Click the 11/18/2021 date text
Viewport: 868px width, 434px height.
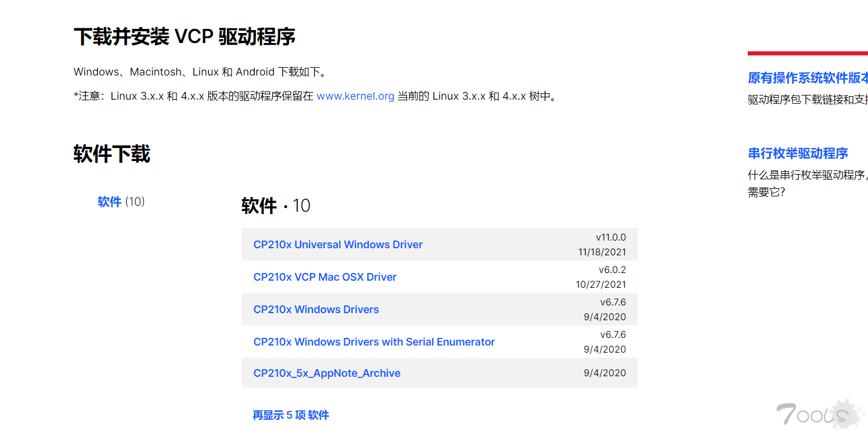tap(602, 252)
